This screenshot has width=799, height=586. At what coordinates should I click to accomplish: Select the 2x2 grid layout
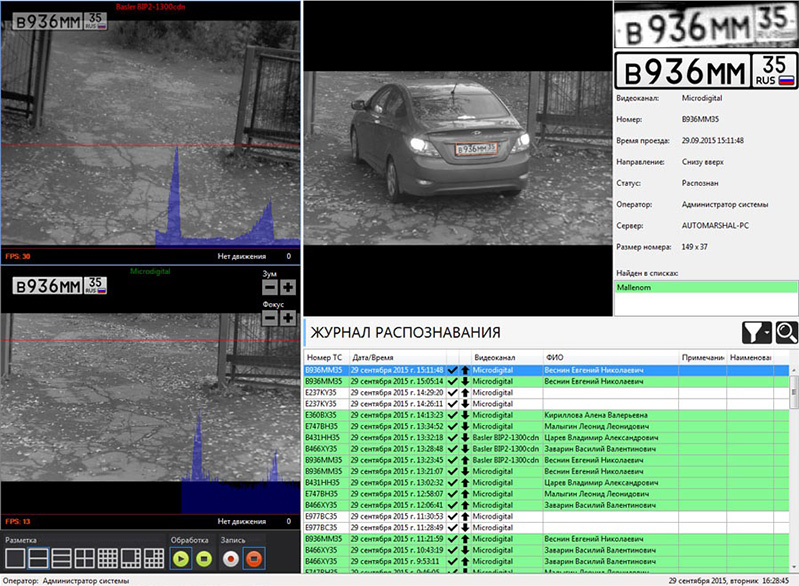point(83,558)
